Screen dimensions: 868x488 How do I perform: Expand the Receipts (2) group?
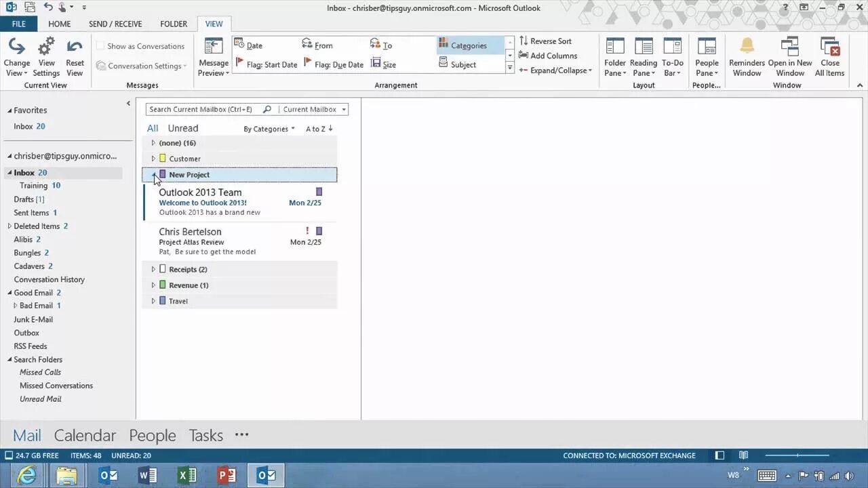[153, 269]
